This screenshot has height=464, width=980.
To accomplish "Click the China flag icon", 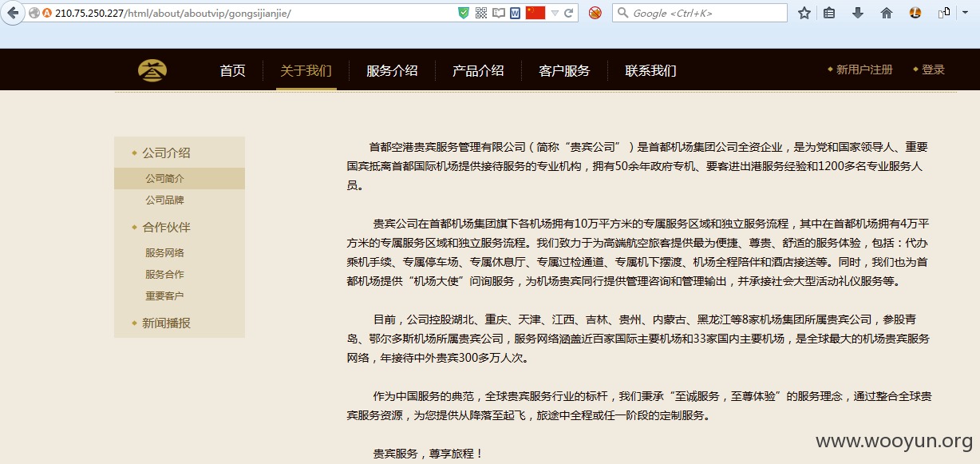I will [x=535, y=13].
